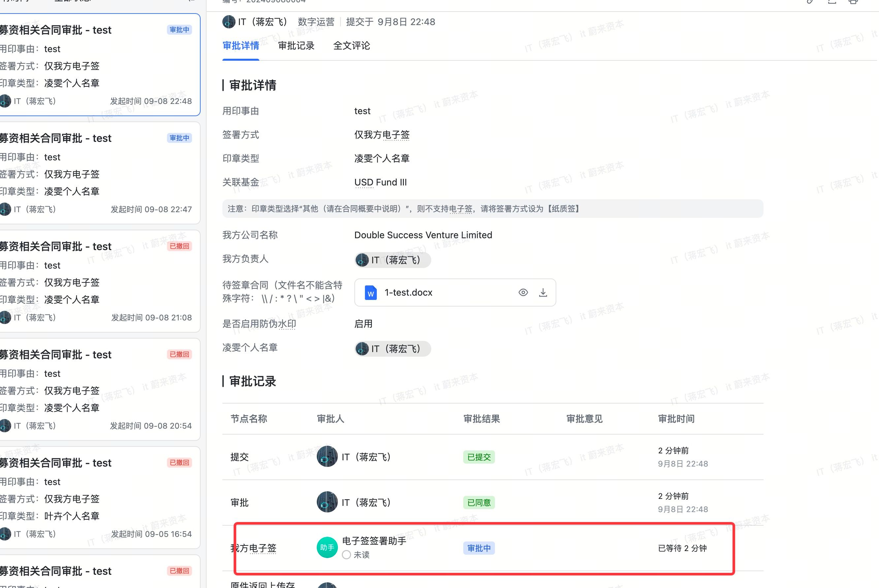Click the Word file icon of 1-test.docx

pyautogui.click(x=371, y=292)
